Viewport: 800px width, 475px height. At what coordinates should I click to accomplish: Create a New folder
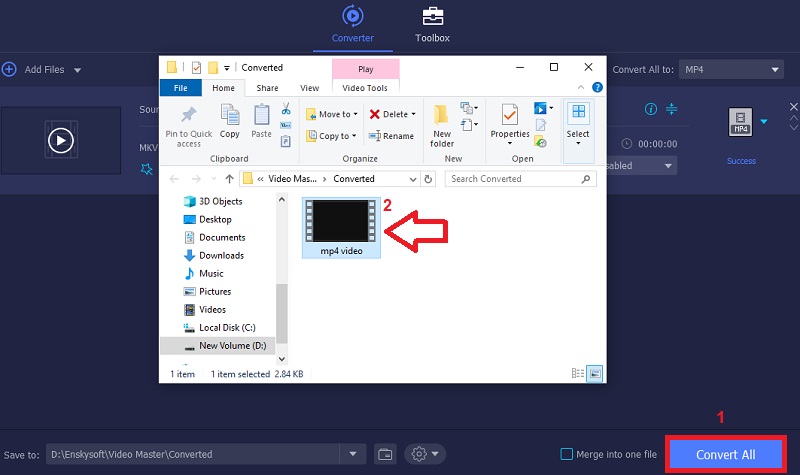[x=442, y=126]
